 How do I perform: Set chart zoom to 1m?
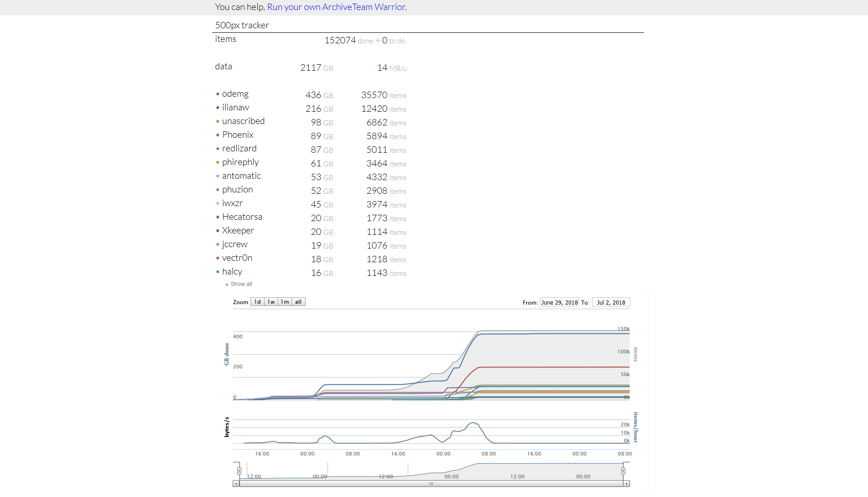[285, 302]
